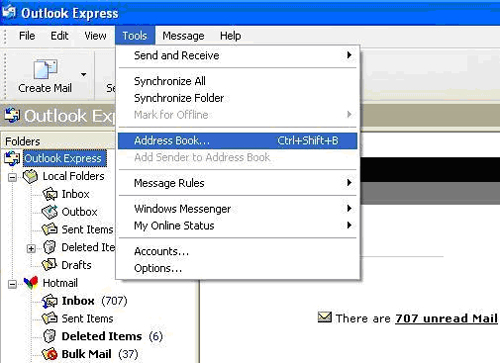Click the Hotmail Inbox icon

[x=50, y=301]
